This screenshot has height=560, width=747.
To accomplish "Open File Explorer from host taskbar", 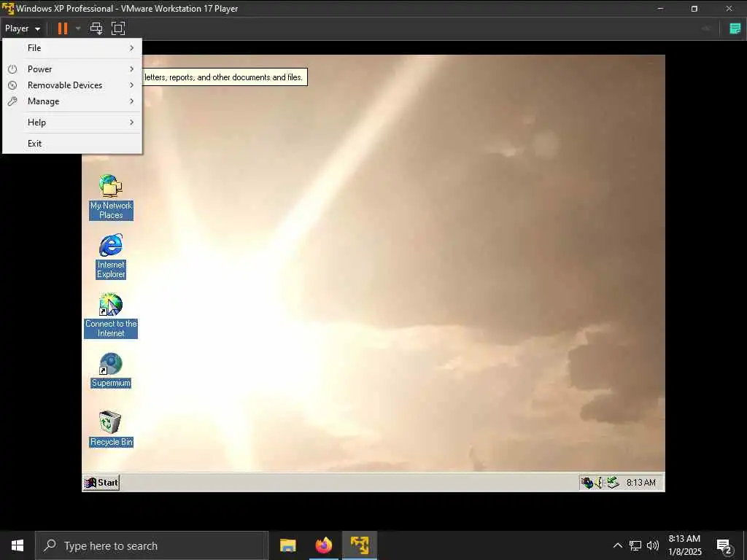I will (x=287, y=545).
